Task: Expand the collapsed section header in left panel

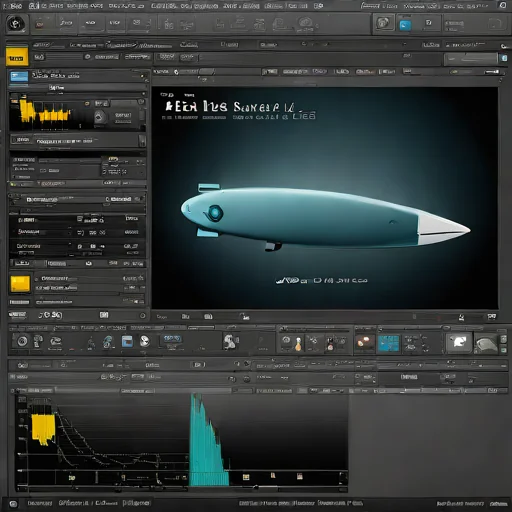Action: (78, 199)
